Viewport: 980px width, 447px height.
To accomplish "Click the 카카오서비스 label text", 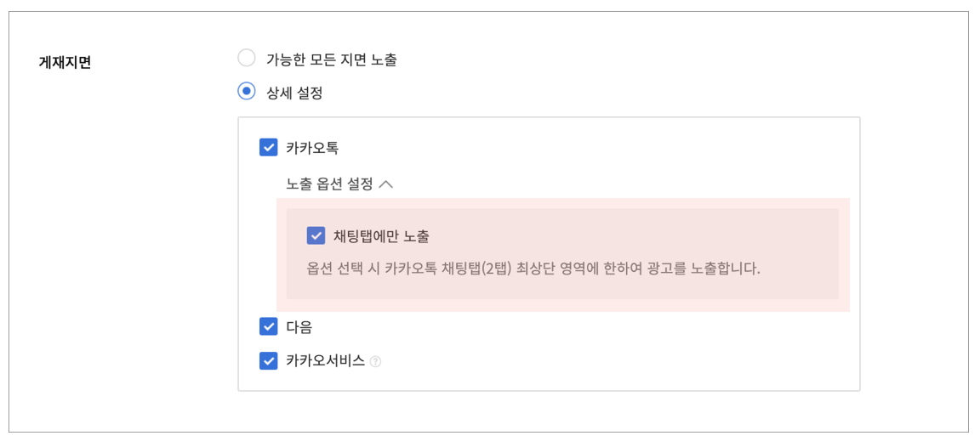I will (x=325, y=361).
